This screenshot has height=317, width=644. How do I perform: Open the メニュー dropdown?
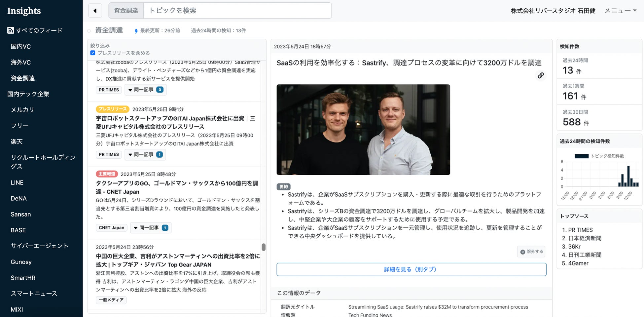[620, 11]
